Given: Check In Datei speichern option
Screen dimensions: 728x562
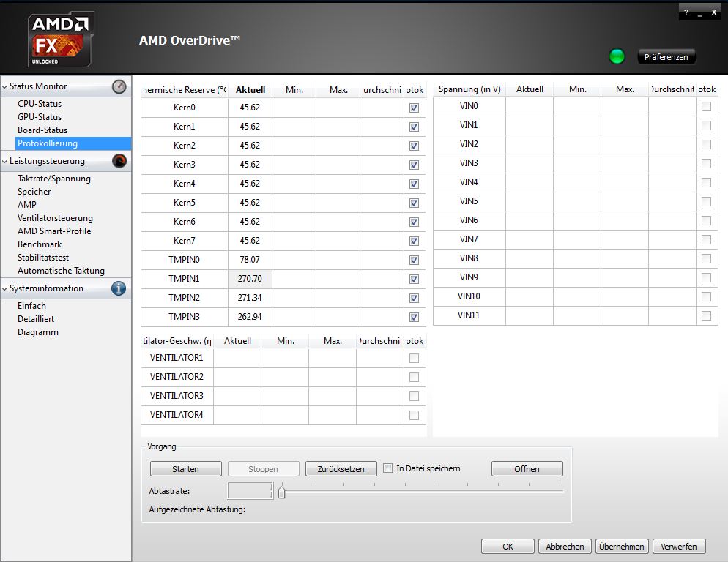Looking at the screenshot, I should 387,468.
